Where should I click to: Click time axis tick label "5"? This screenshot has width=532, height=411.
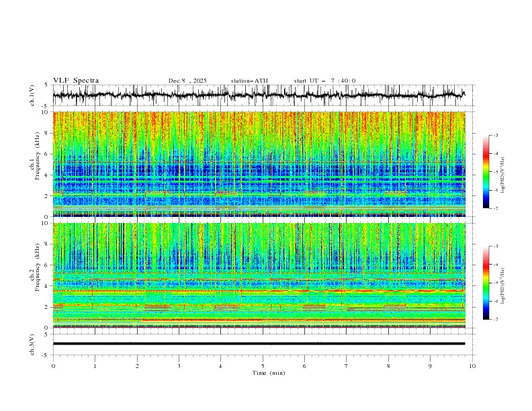click(x=263, y=366)
